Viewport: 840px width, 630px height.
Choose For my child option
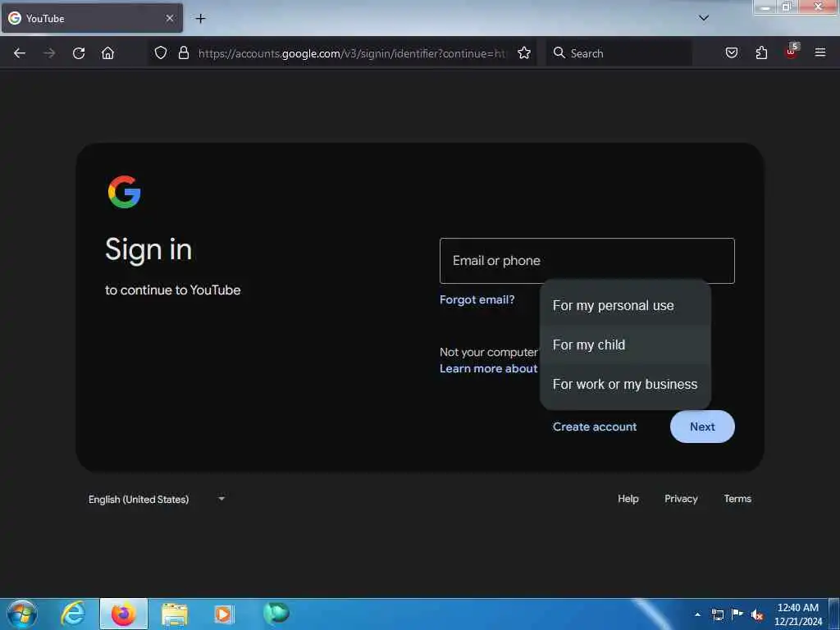625,345
